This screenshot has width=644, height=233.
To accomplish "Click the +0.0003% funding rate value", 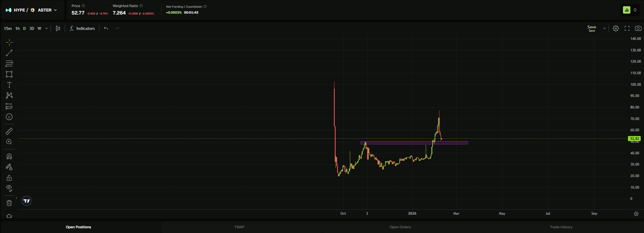I will tap(174, 12).
